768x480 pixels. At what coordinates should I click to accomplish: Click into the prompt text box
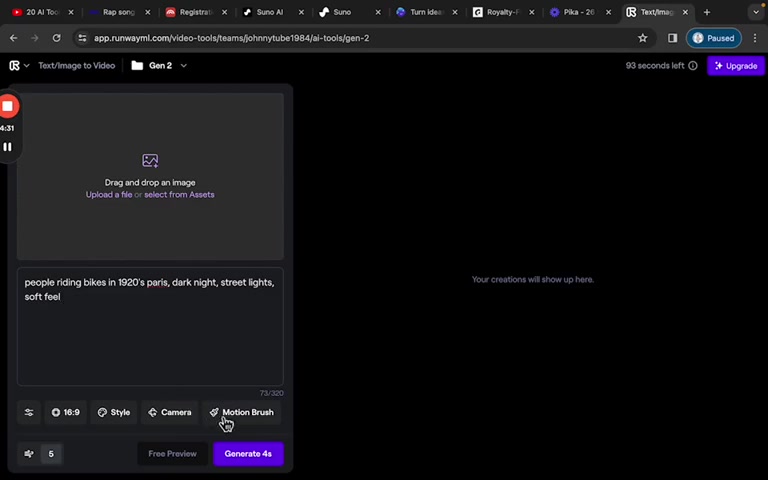click(x=150, y=327)
